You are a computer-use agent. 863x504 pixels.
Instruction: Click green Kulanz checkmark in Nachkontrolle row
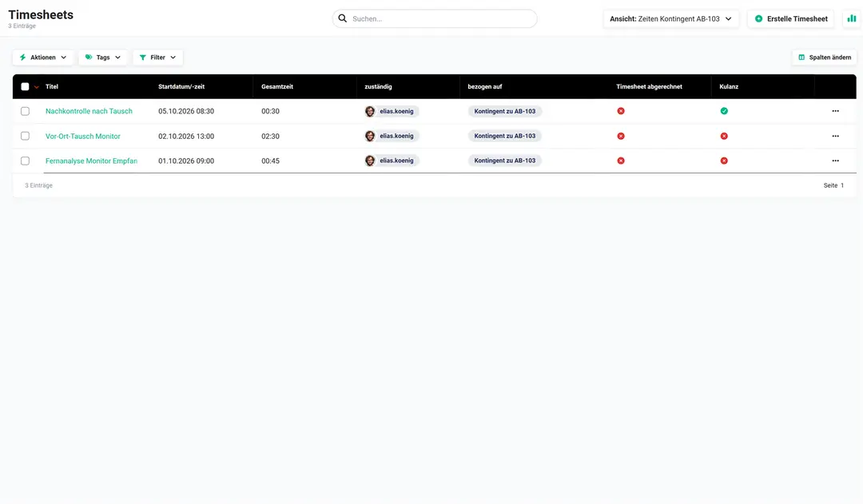pos(724,111)
